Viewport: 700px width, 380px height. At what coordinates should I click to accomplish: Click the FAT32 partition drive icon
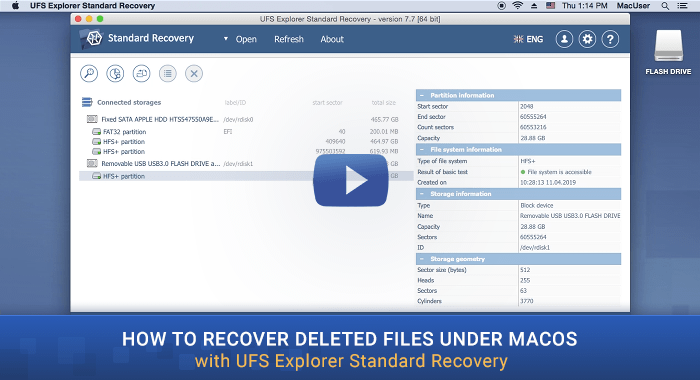[x=96, y=132]
